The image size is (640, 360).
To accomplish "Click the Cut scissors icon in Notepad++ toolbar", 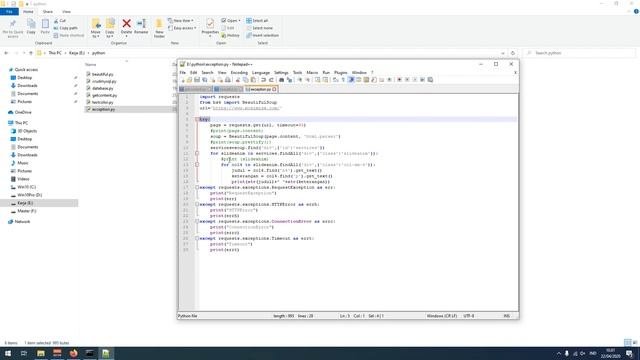I will pyautogui.click(x=238, y=80).
